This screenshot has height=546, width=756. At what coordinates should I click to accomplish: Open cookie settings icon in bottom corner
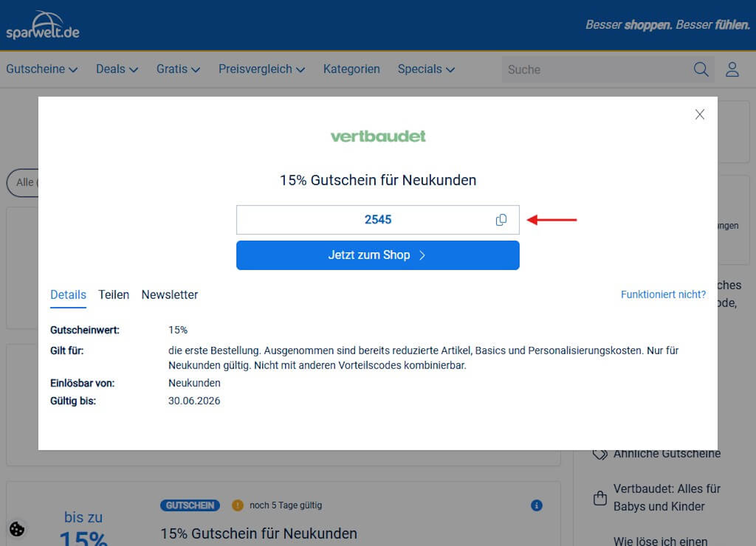click(17, 529)
